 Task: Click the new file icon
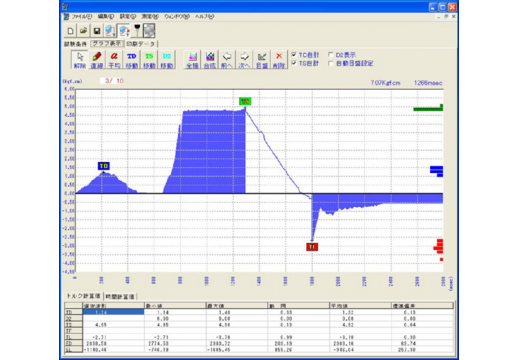tap(70, 31)
